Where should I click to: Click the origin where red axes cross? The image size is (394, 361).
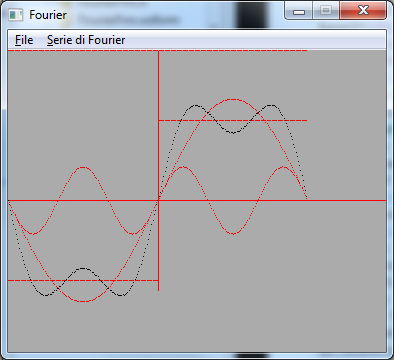(x=158, y=200)
